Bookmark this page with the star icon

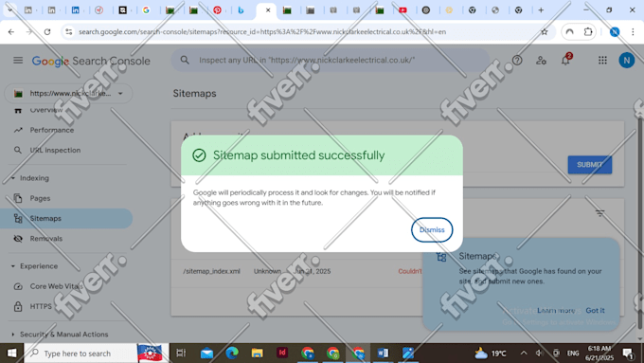[x=545, y=31]
